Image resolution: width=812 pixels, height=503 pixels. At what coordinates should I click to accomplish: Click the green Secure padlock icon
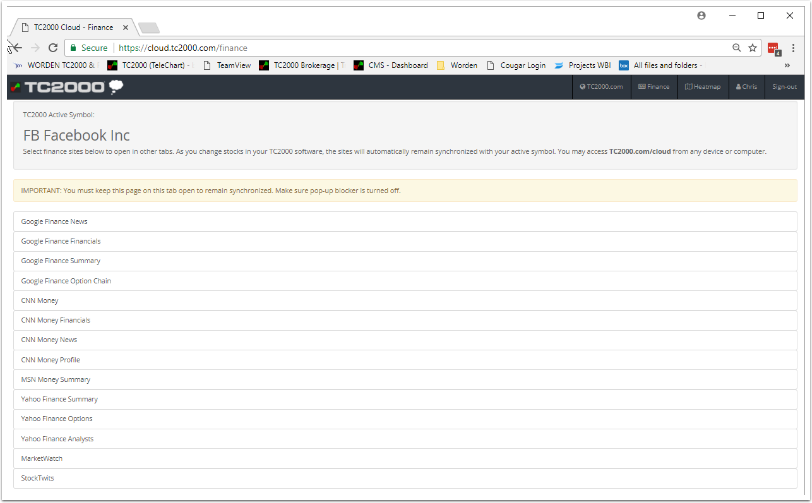click(74, 48)
